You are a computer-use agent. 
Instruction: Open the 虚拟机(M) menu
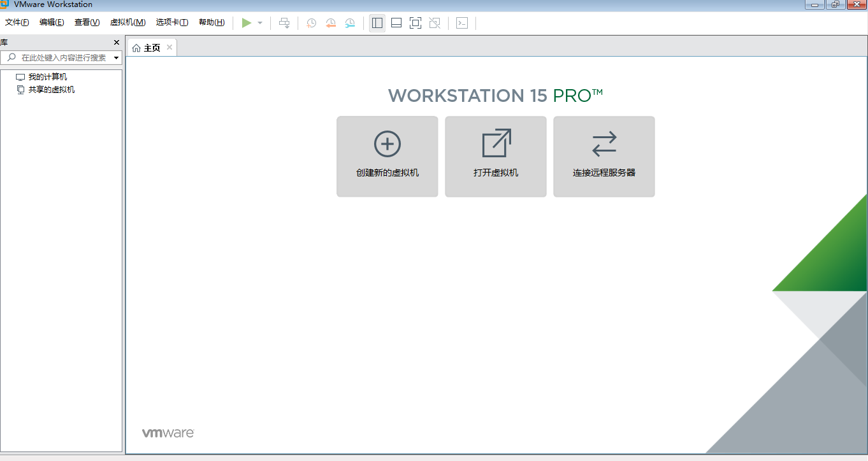pos(128,22)
